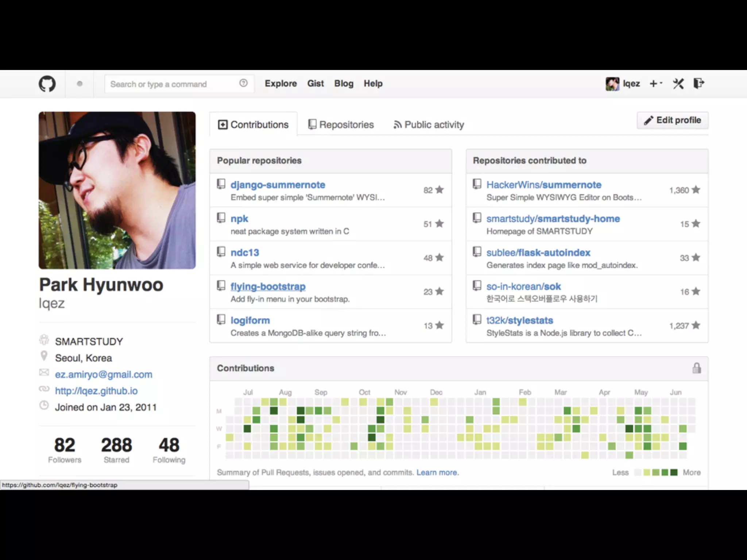Open the notifications dot indicator
Image resolution: width=747 pixels, height=560 pixels.
80,84
